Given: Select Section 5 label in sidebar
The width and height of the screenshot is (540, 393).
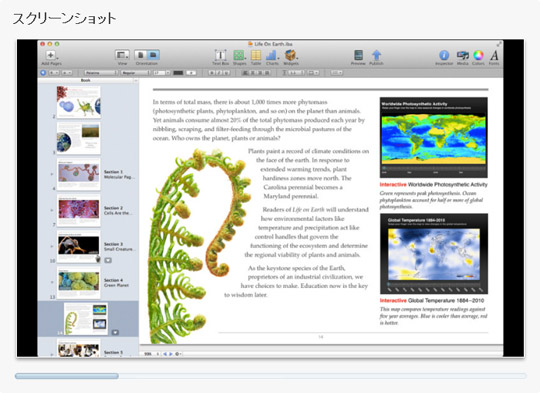Looking at the screenshot, I should [113, 352].
